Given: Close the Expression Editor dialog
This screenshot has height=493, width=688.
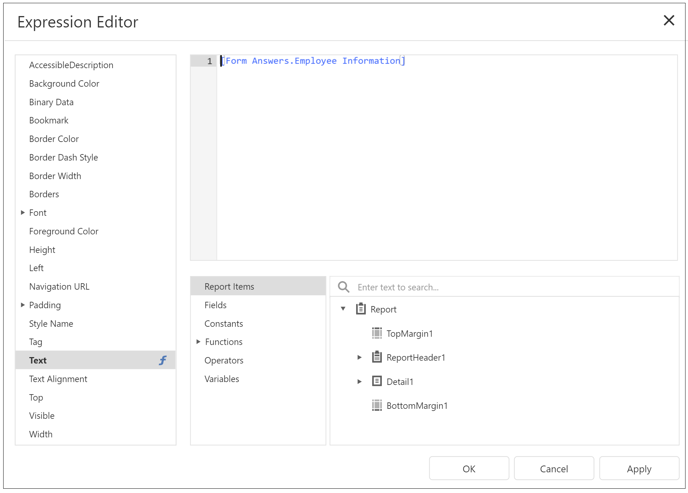Looking at the screenshot, I should point(669,20).
